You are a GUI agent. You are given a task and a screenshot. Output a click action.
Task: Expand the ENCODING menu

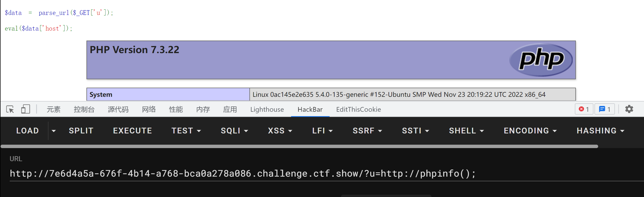point(530,131)
